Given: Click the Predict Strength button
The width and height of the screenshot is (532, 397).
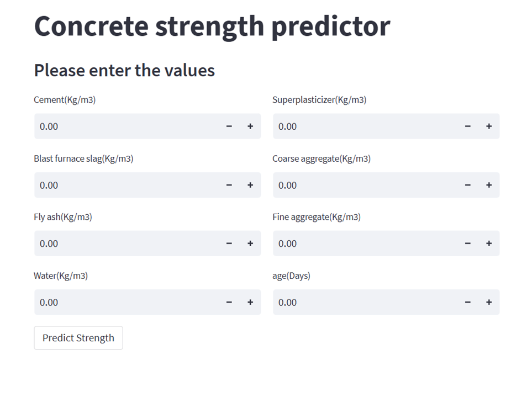Looking at the screenshot, I should click(78, 338).
